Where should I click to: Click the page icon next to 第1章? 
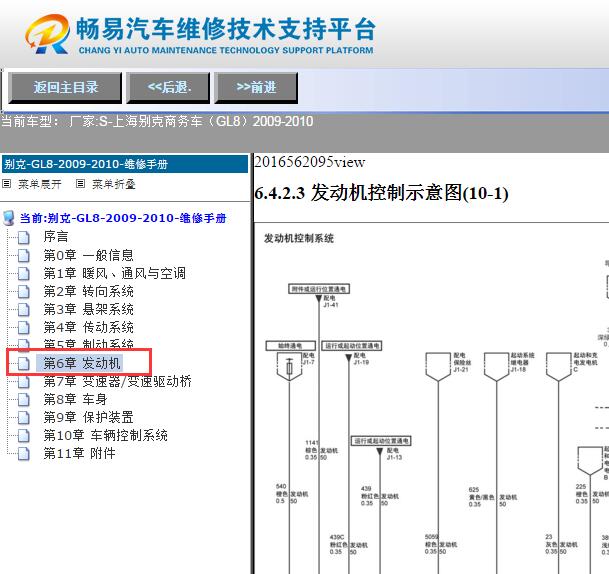click(x=24, y=273)
